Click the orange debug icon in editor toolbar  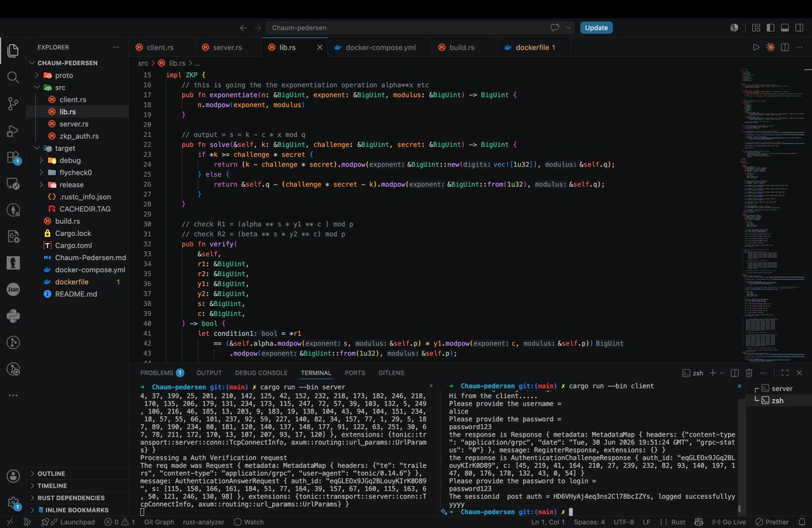click(771, 47)
